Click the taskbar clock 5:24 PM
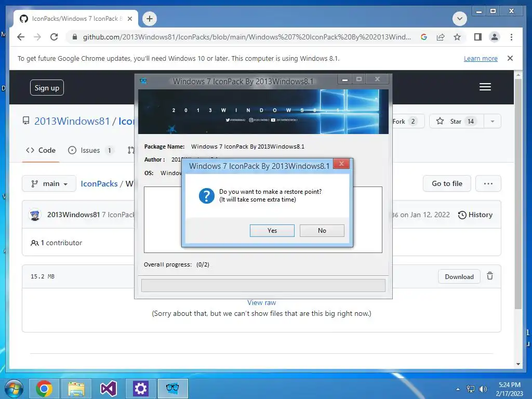The height and width of the screenshot is (399, 532). (509, 389)
